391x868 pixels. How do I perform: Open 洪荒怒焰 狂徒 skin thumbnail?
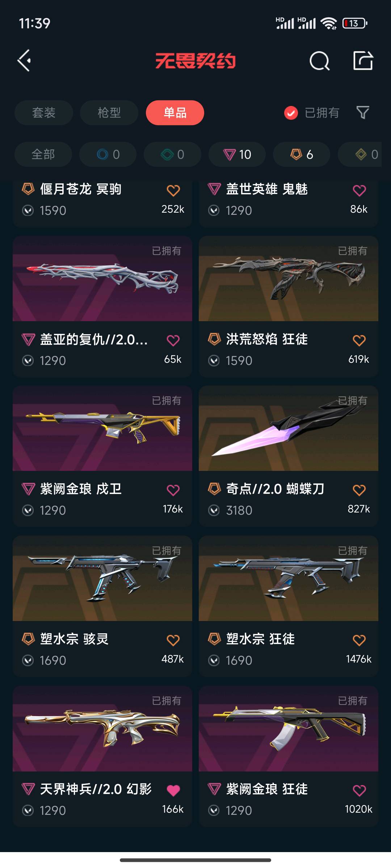[289, 278]
